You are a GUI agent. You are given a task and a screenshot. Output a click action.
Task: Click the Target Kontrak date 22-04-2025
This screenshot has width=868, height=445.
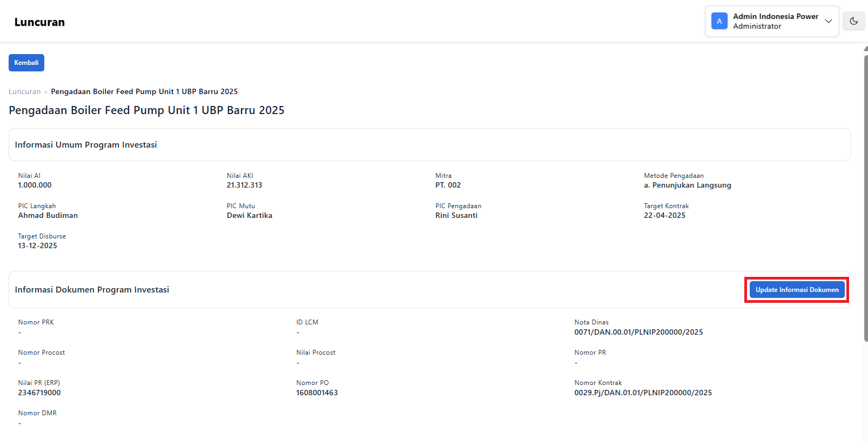coord(664,215)
